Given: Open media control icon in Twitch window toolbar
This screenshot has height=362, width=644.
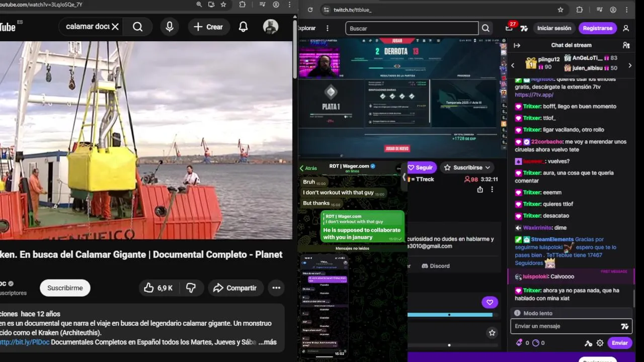Looking at the screenshot, I should (x=599, y=10).
